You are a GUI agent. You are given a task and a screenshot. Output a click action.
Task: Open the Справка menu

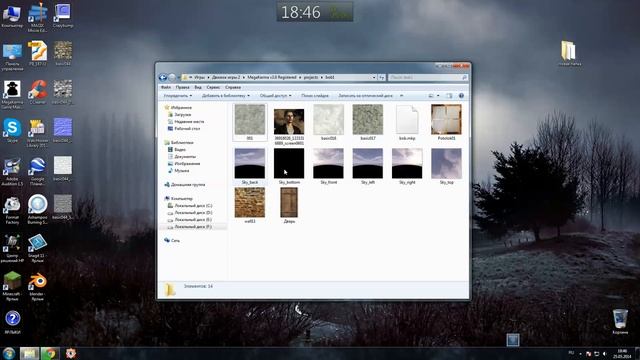pyautogui.click(x=233, y=87)
